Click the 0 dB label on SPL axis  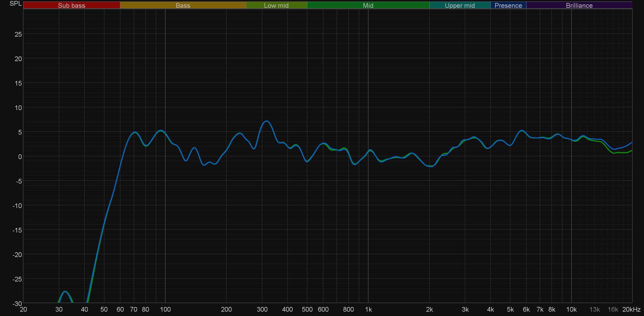point(20,157)
